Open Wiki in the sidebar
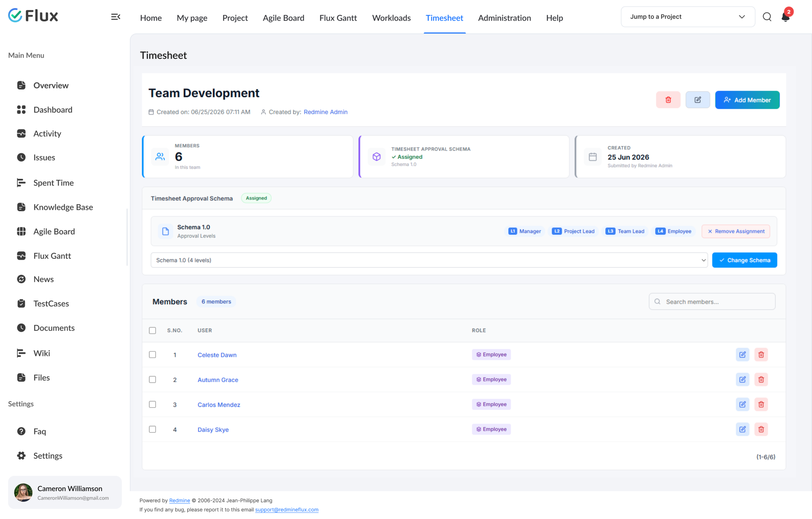812x519 pixels. (33, 353)
